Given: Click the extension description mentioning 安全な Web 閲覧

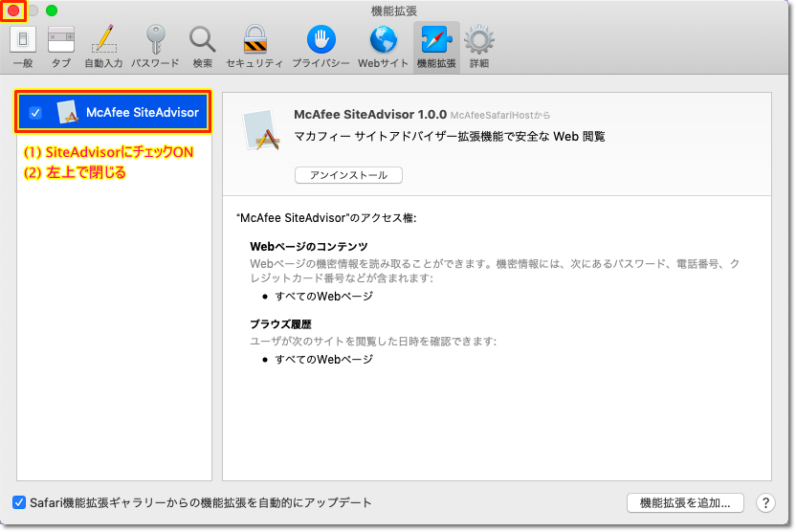Looking at the screenshot, I should [x=450, y=137].
